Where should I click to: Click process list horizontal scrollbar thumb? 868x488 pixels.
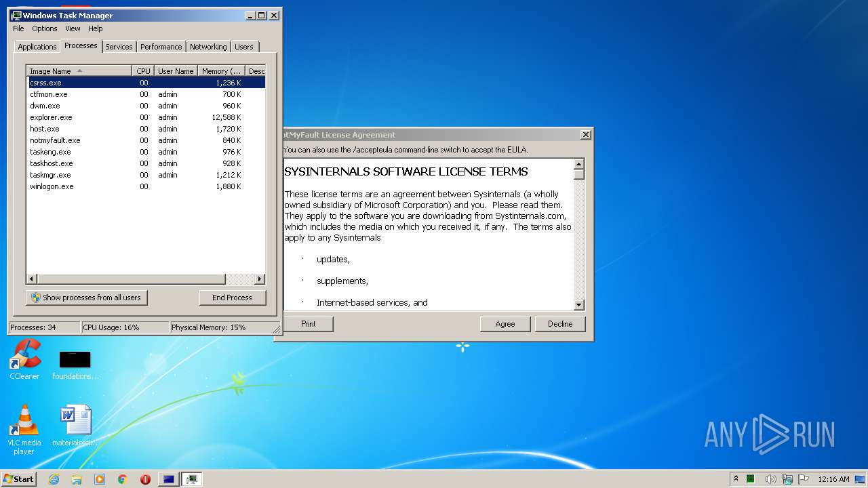[131, 279]
